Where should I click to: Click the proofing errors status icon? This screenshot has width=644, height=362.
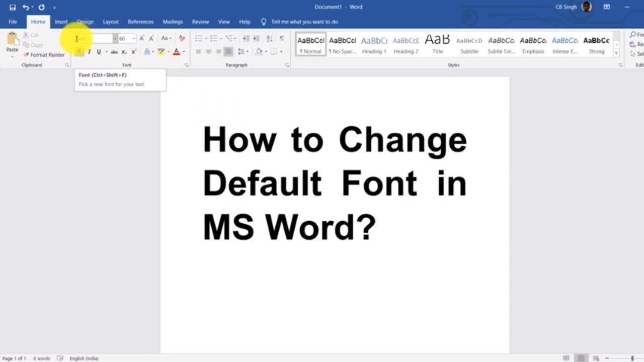click(60, 358)
